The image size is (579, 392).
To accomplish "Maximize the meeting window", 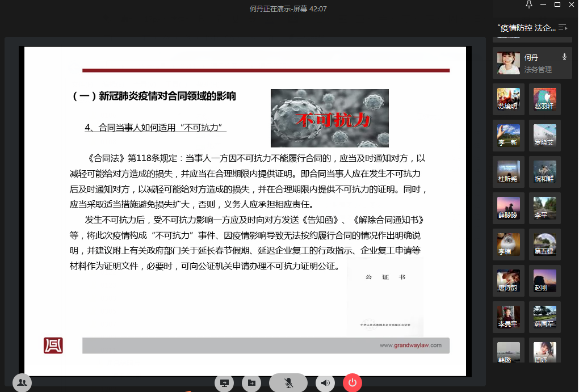I will tap(557, 5).
